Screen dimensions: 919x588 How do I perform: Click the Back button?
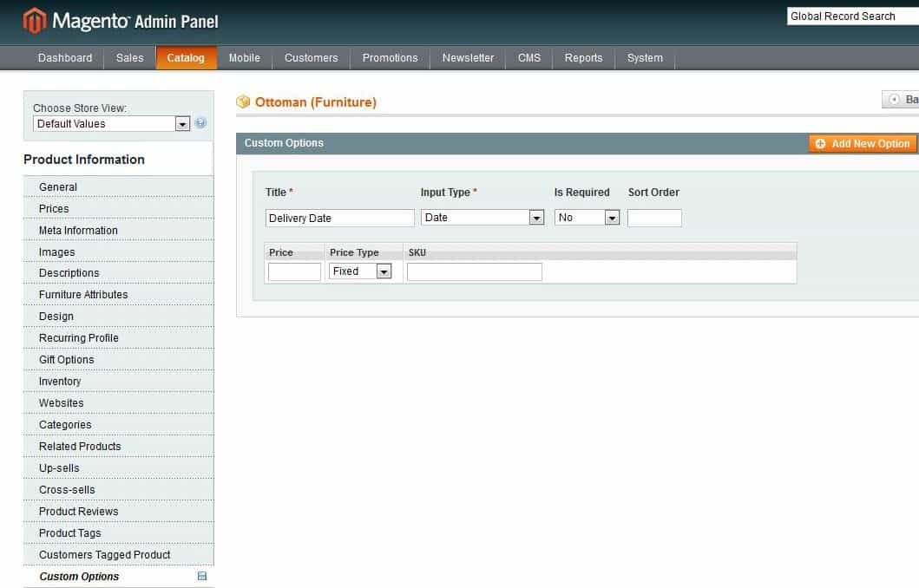coord(903,100)
